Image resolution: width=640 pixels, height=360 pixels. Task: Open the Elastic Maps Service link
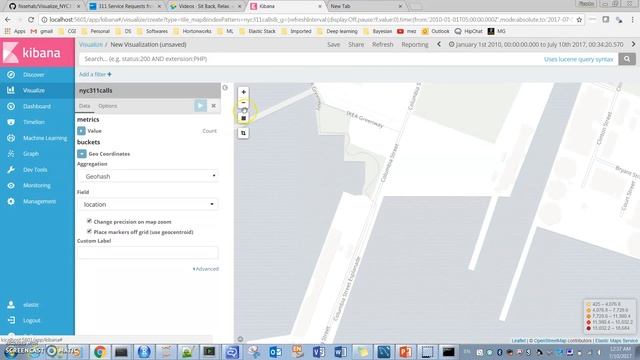point(616,340)
